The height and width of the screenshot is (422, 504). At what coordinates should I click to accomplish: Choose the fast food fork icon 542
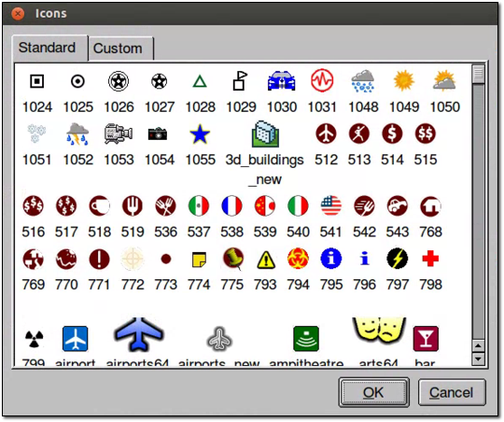click(x=364, y=205)
